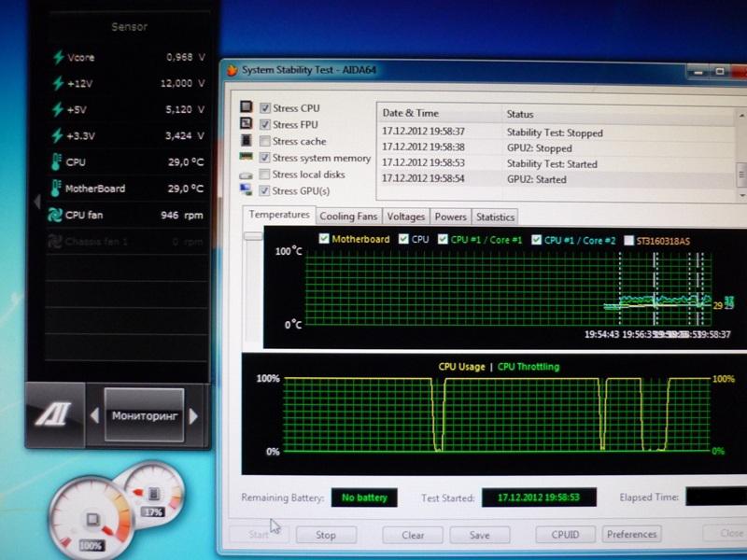Open the Temperatures tab
Viewport: 747px width, 560px height.
coord(279,215)
